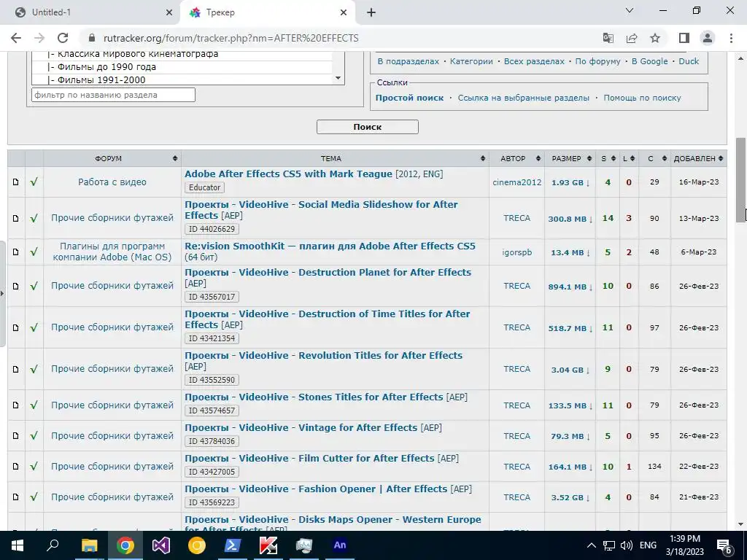Screen dimensions: 747x560
Task: Open Ссылка на выбранные разделы link
Action: coord(524,98)
